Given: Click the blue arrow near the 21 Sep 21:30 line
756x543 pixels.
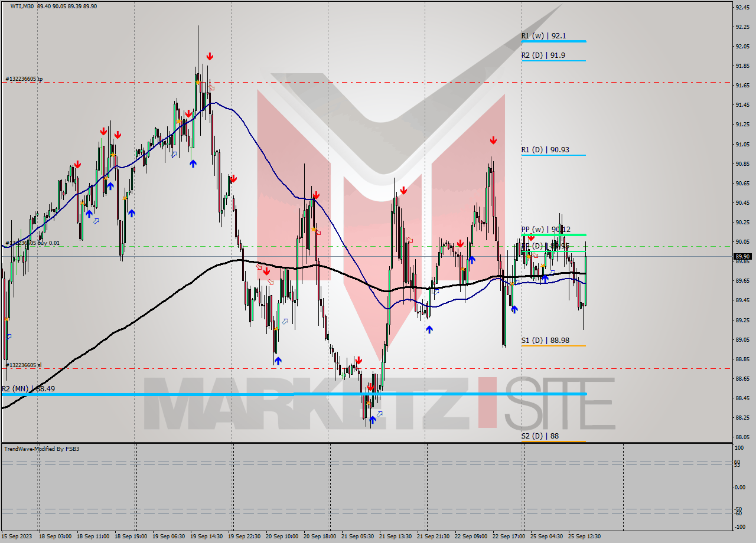Looking at the screenshot, I should tap(429, 329).
